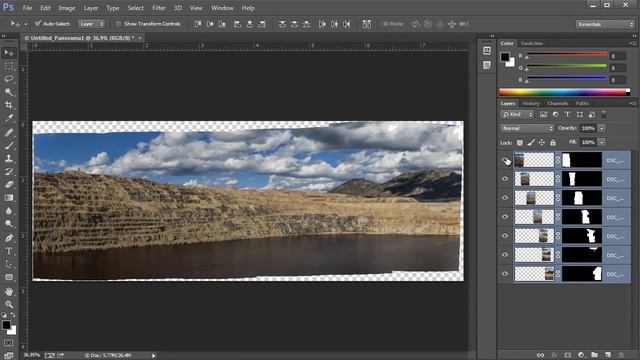This screenshot has width=640, height=360.
Task: Select the Rectangular Marquee tool
Action: (x=9, y=66)
